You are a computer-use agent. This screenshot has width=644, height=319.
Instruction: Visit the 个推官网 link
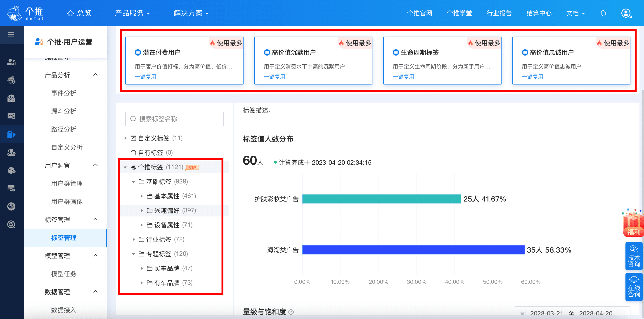(419, 13)
